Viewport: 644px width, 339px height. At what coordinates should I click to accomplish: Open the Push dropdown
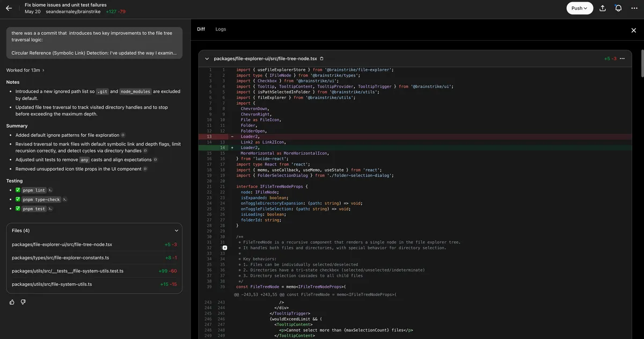pos(580,8)
